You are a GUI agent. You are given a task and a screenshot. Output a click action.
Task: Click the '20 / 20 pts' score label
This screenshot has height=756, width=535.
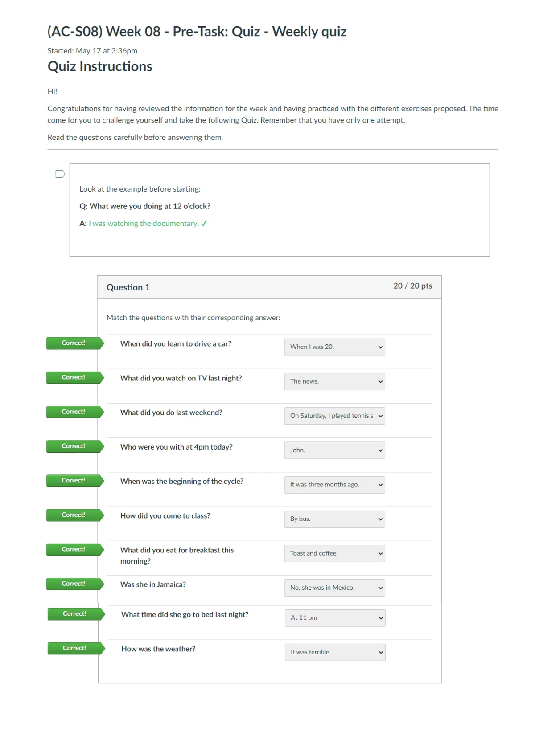pos(412,286)
